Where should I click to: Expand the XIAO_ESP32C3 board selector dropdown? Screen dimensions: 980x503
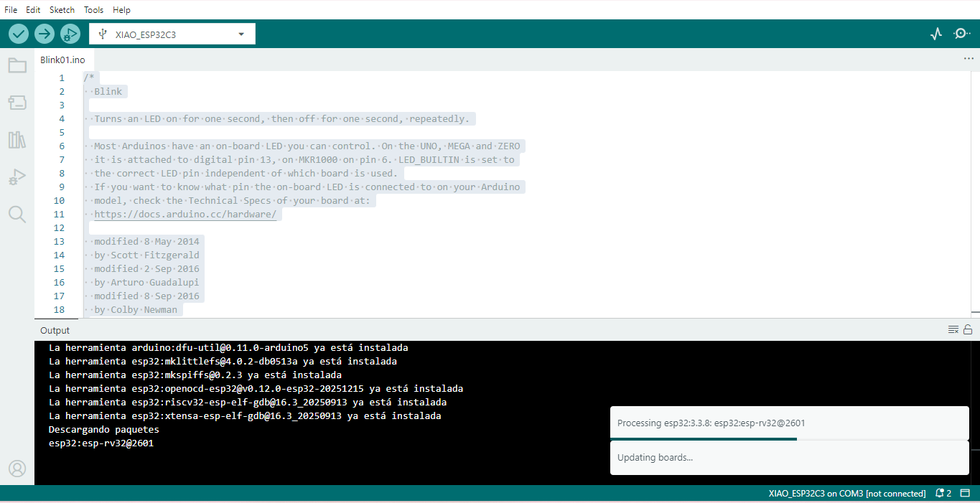tap(172, 34)
